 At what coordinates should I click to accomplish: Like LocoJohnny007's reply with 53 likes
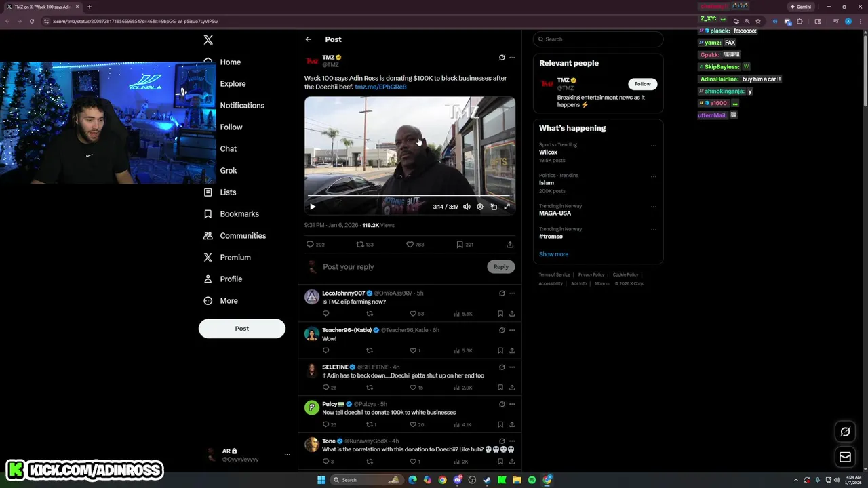(416, 314)
